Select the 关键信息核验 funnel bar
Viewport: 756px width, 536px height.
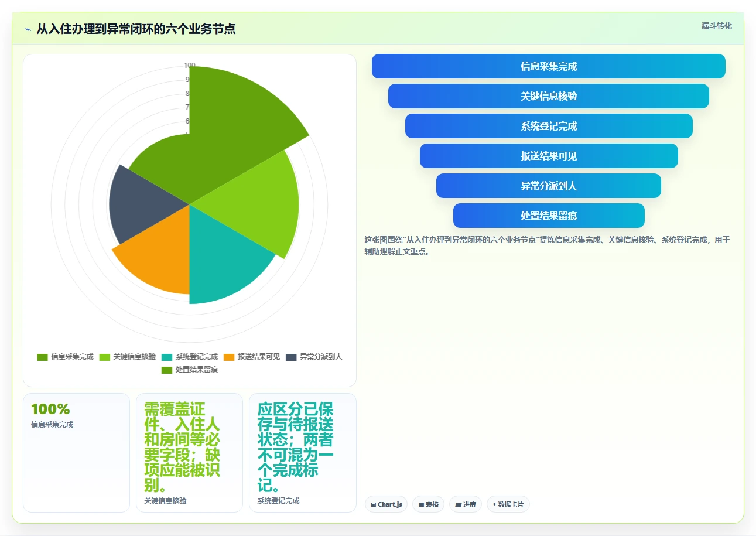click(549, 96)
